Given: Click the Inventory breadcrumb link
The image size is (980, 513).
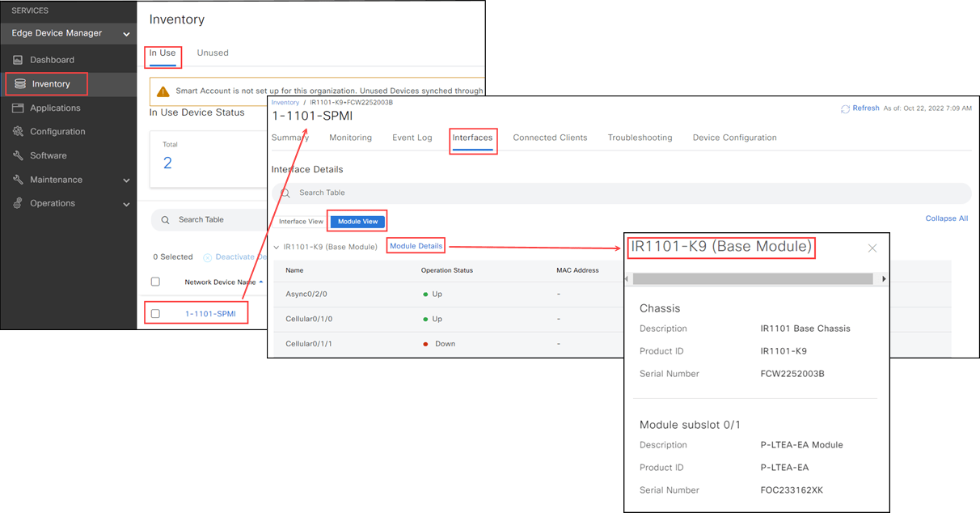Looking at the screenshot, I should click(285, 103).
